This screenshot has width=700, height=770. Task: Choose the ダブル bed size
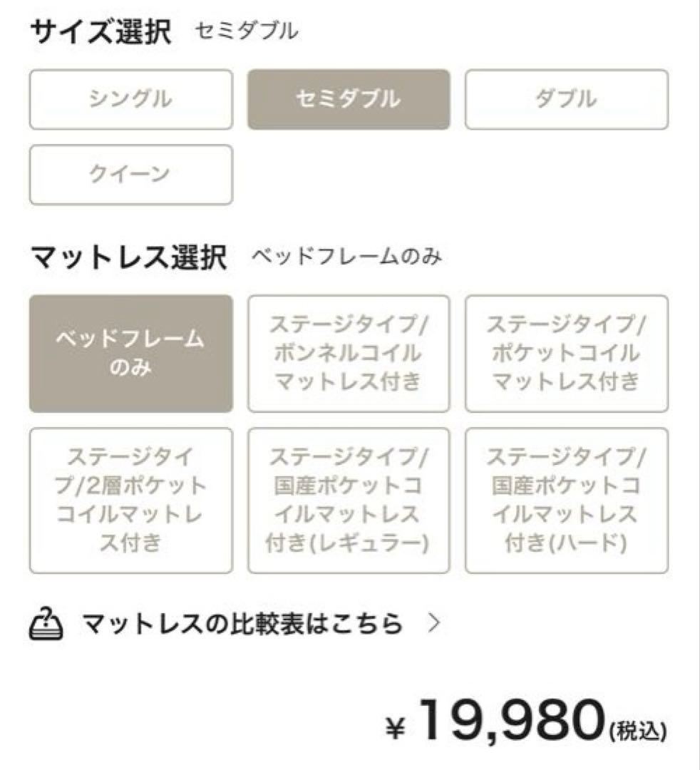tap(567, 101)
